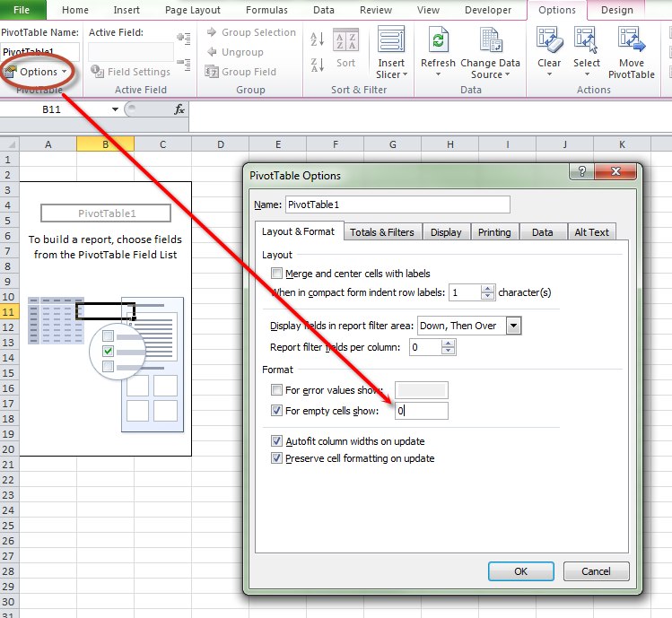The height and width of the screenshot is (618, 672).
Task: Click the Group Selection command
Action: point(251,32)
